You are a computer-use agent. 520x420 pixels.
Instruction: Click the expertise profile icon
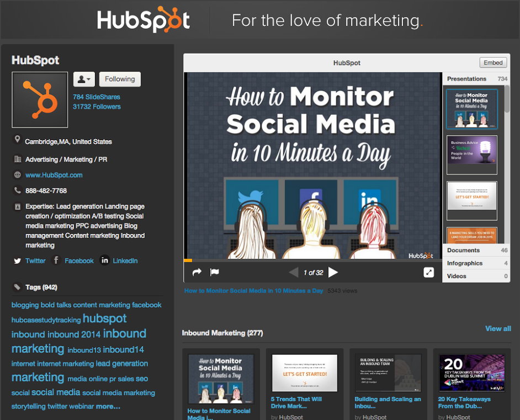point(18,206)
